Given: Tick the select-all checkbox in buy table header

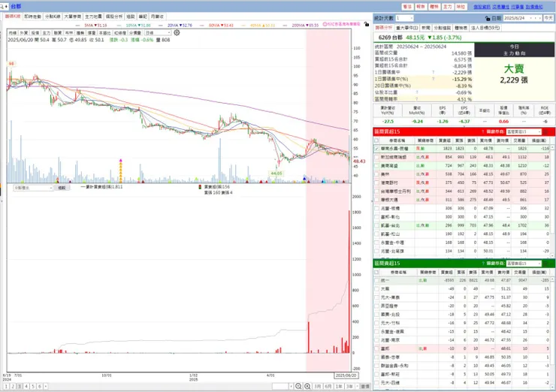Looking at the screenshot, I should tap(376, 140).
